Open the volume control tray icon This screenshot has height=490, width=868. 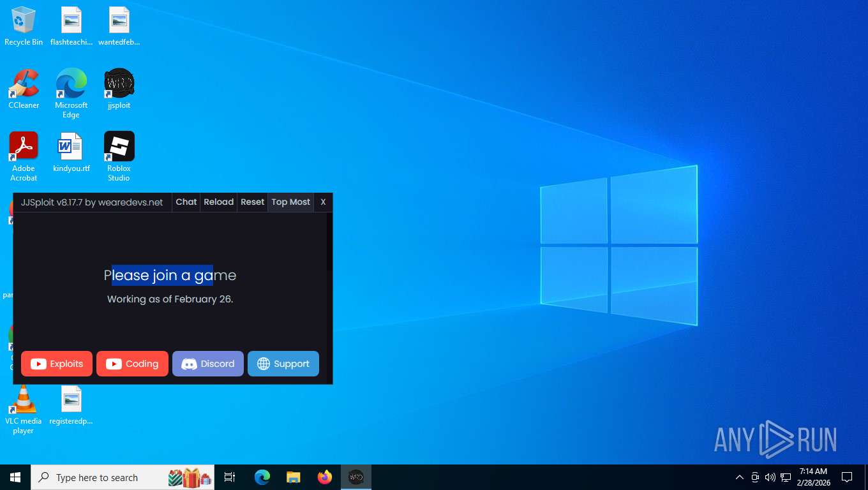(770, 477)
